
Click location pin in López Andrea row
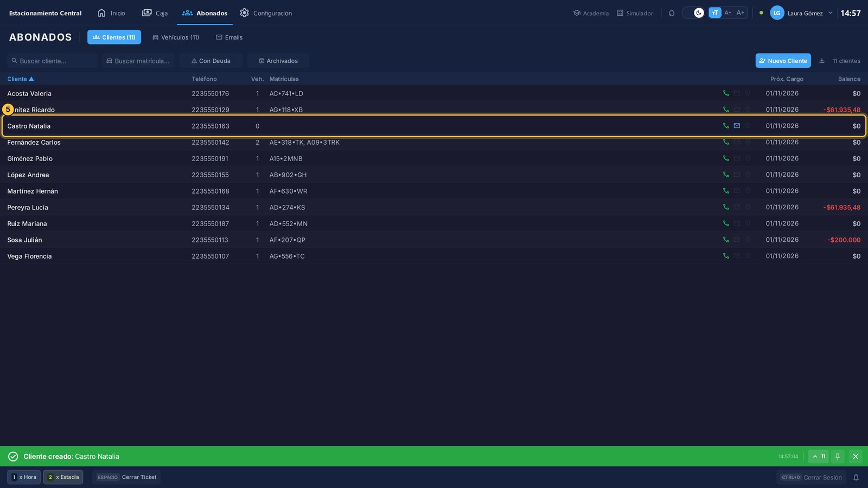click(748, 175)
